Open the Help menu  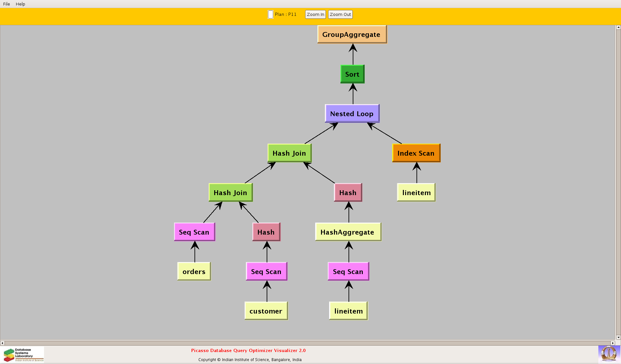(x=20, y=4)
